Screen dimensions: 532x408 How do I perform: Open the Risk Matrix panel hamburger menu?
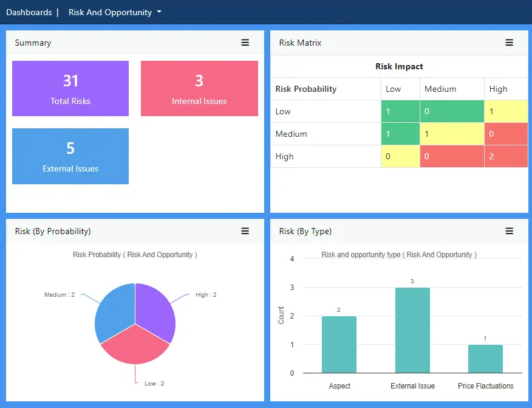(510, 43)
